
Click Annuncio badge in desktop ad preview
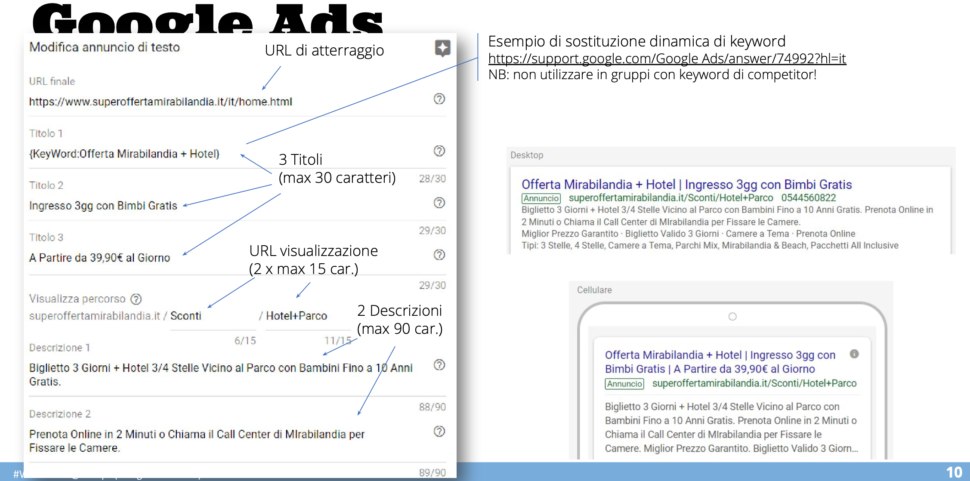tap(541, 198)
